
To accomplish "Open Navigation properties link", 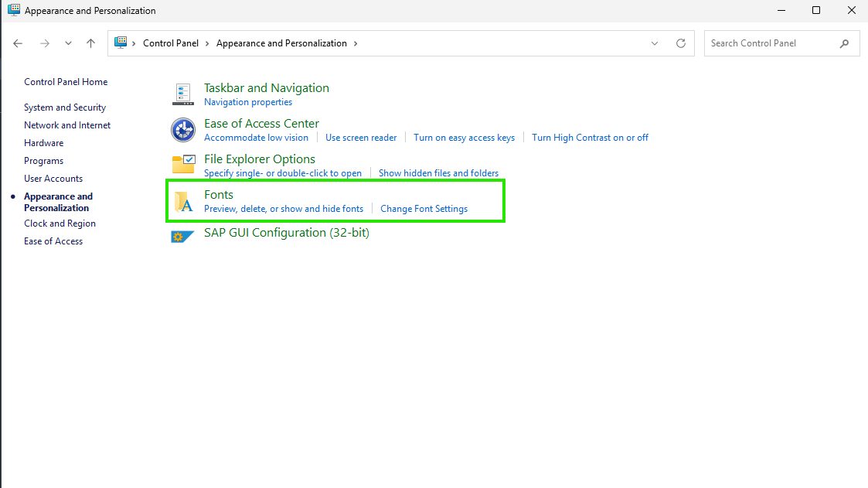I will click(x=248, y=102).
